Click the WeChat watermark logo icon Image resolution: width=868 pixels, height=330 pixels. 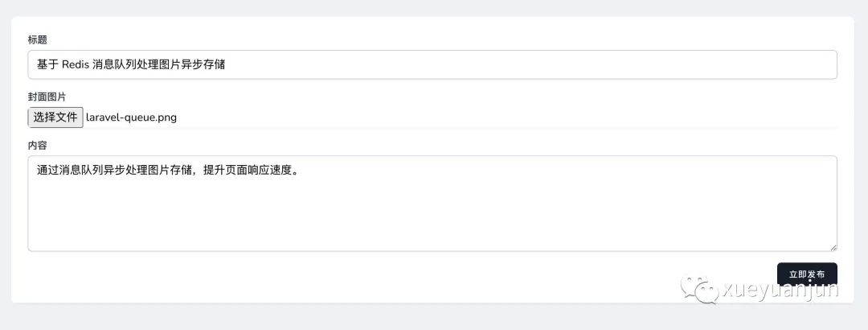click(700, 288)
